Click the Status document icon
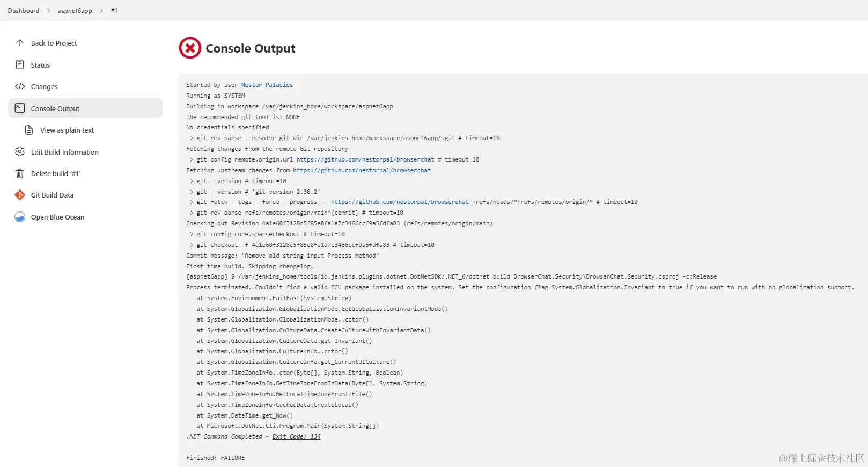 20,65
